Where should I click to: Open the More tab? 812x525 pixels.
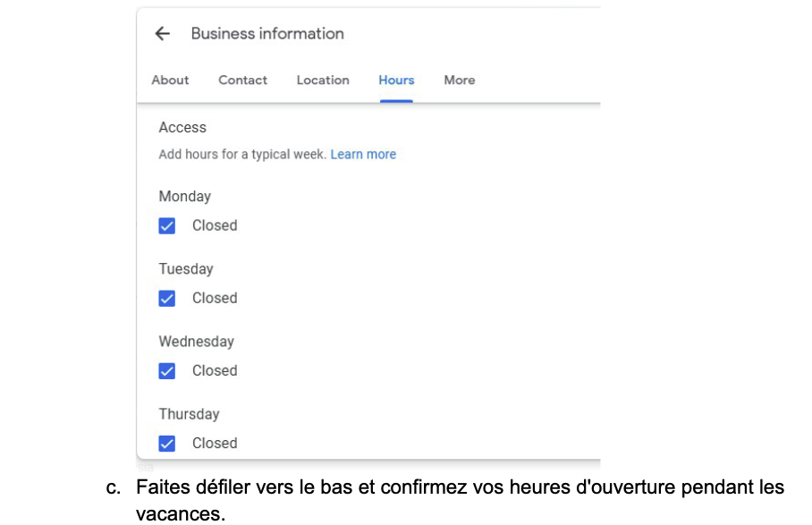[x=460, y=80]
